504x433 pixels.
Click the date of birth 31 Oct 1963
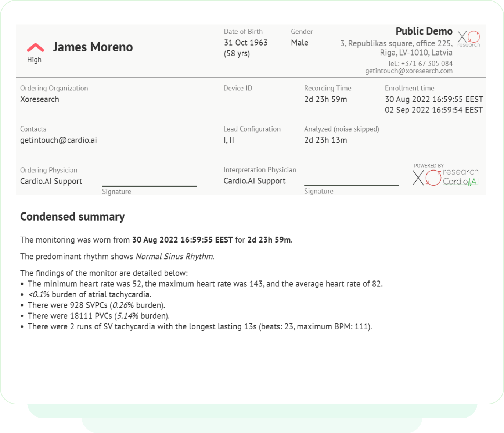click(245, 43)
